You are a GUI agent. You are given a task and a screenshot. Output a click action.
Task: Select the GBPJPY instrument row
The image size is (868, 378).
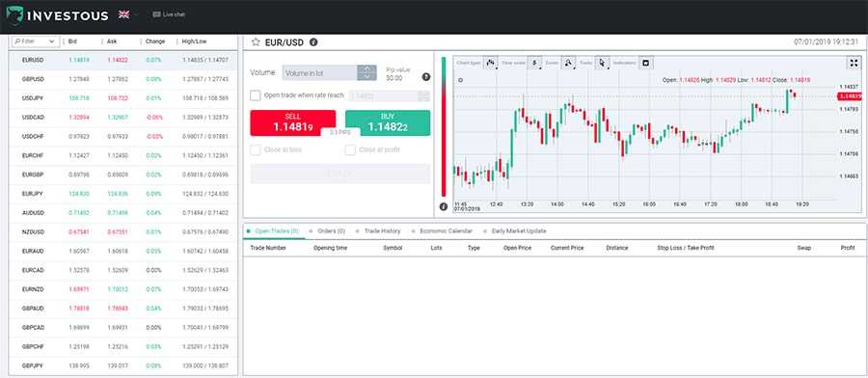[x=123, y=365]
